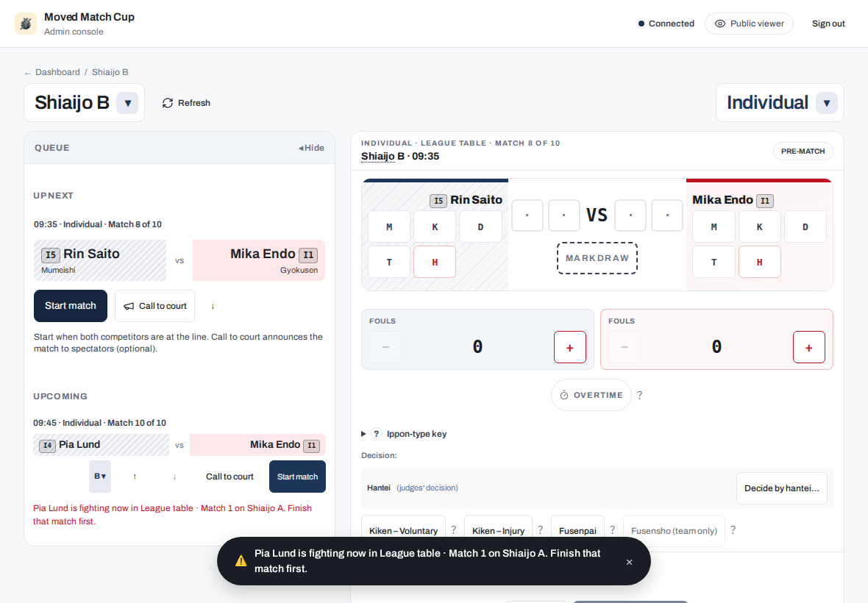The image size is (868, 603).
Task: Award Tsuki (T) ippon to Mika Endo
Action: click(714, 262)
